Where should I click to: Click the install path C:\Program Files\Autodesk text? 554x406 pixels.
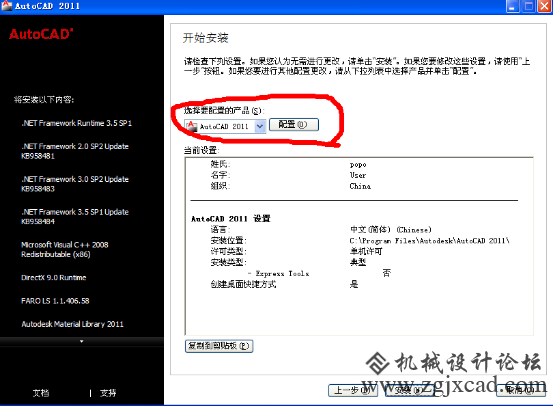point(429,241)
